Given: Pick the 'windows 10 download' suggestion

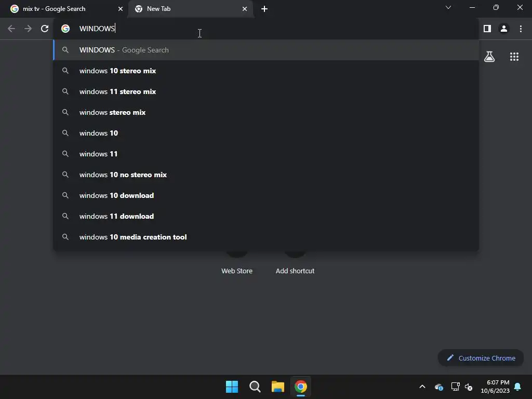Looking at the screenshot, I should pyautogui.click(x=267, y=195).
